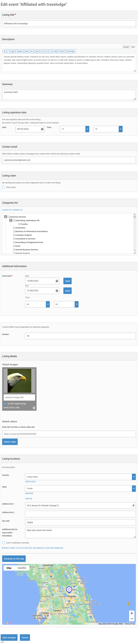138x644 pixels.
Task: Apply b-quote formatting in editor
Action: click(20, 51)
